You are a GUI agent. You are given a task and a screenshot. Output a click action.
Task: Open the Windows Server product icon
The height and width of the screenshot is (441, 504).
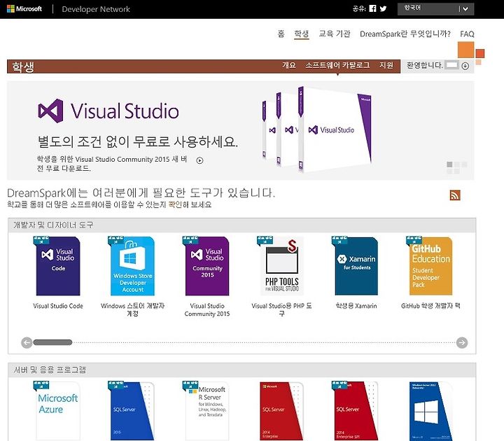click(x=430, y=410)
